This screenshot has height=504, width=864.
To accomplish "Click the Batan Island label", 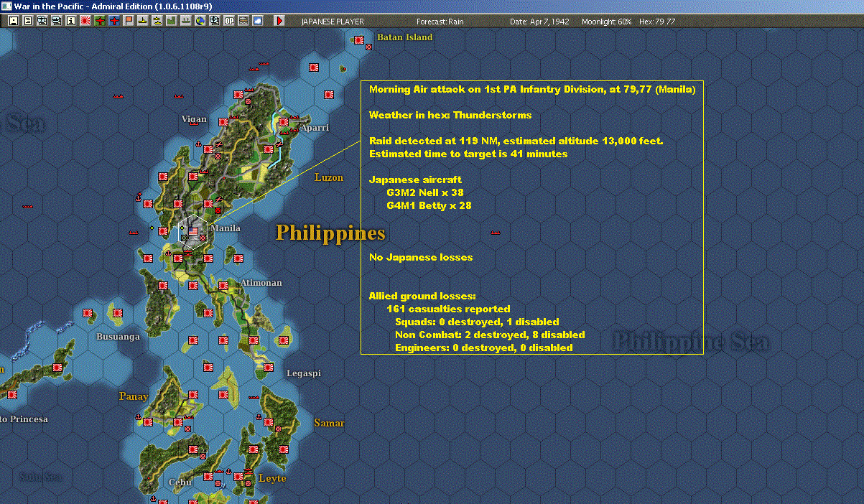I will pos(405,37).
